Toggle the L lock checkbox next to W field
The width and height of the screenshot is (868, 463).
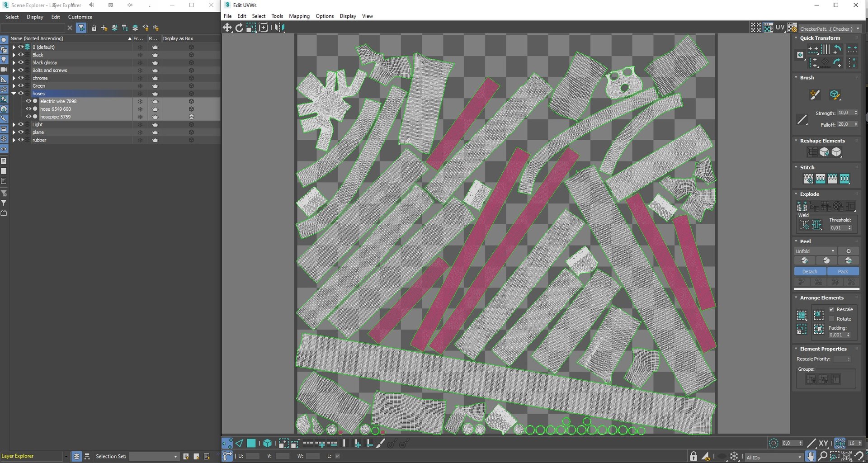[x=338, y=456]
